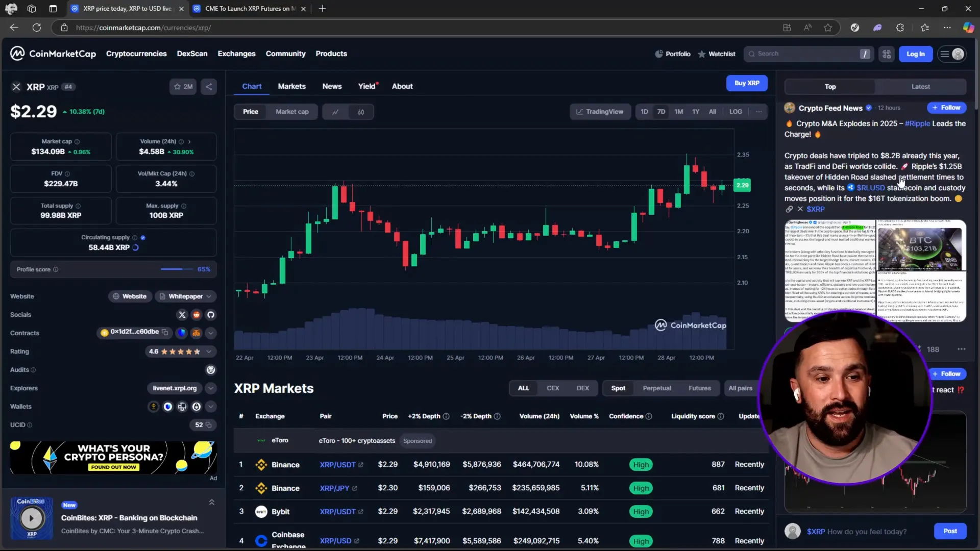This screenshot has width=980, height=551.
Task: Open XRP GitHub social link
Action: point(211,315)
